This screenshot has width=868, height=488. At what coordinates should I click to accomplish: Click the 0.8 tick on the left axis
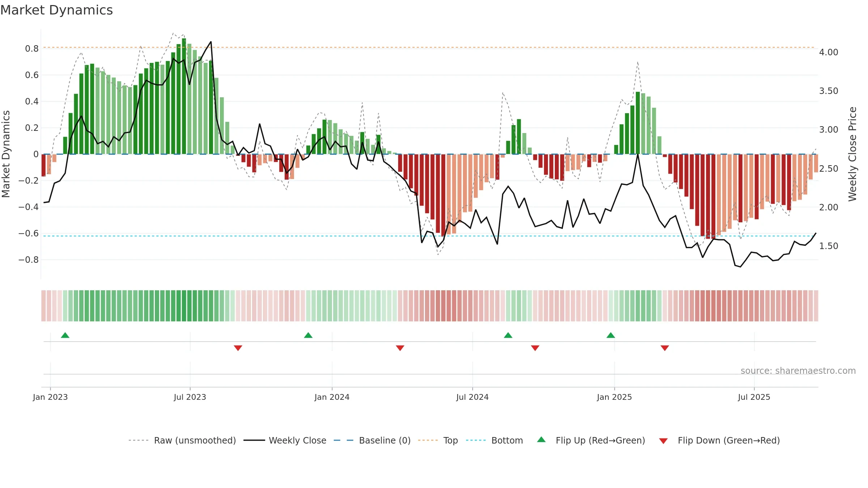coord(32,49)
